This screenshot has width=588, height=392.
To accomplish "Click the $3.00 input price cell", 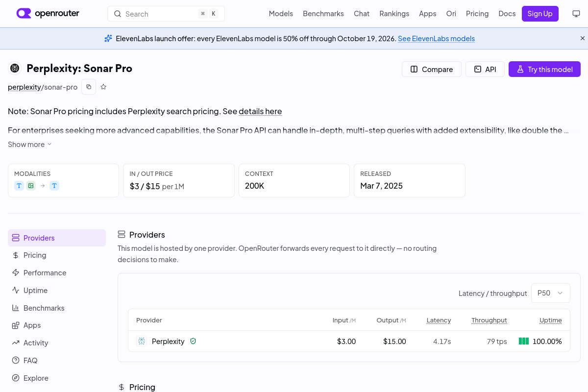I will pos(346,341).
